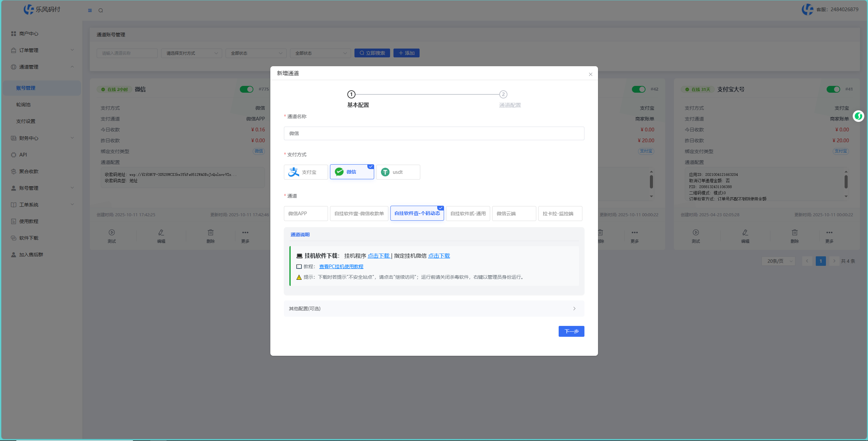Click the header search magnifier icon
The image size is (868, 441).
[101, 11]
